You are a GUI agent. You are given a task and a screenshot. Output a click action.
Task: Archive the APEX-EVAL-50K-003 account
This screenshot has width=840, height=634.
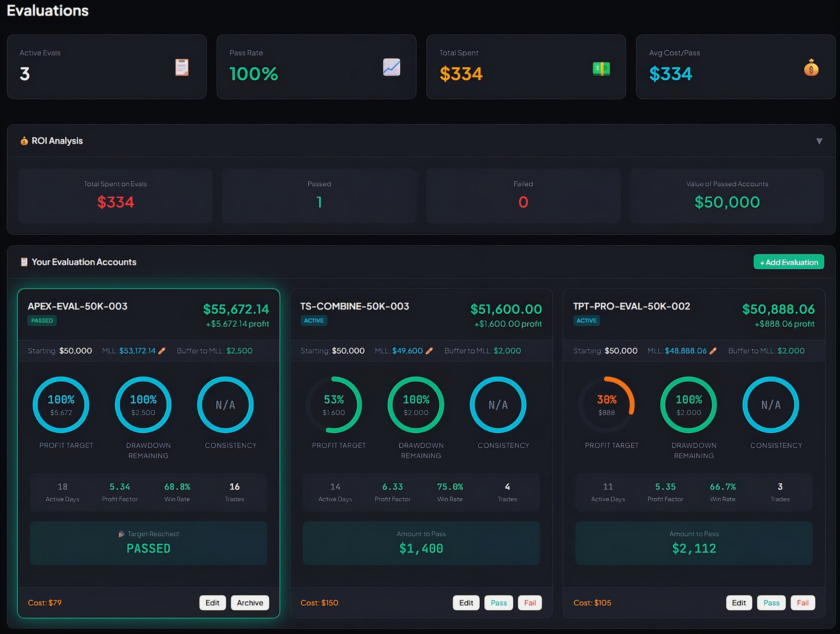(249, 603)
